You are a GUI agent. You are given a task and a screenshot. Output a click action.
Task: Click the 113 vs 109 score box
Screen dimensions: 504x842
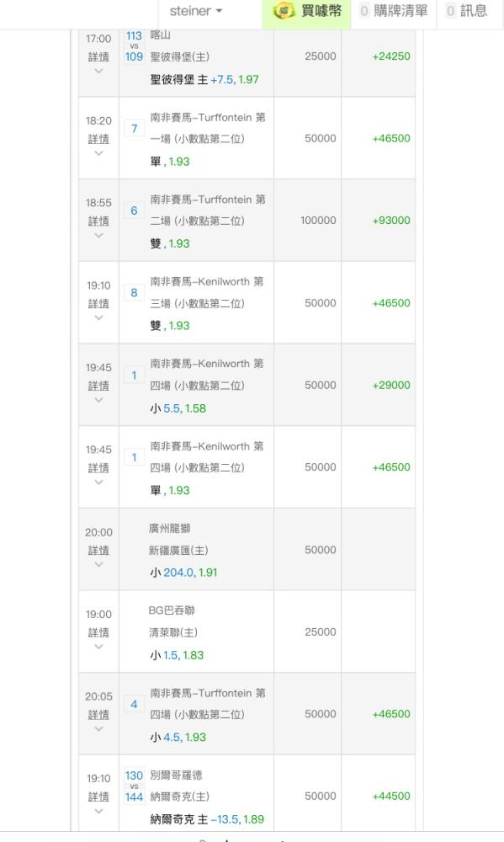(134, 46)
